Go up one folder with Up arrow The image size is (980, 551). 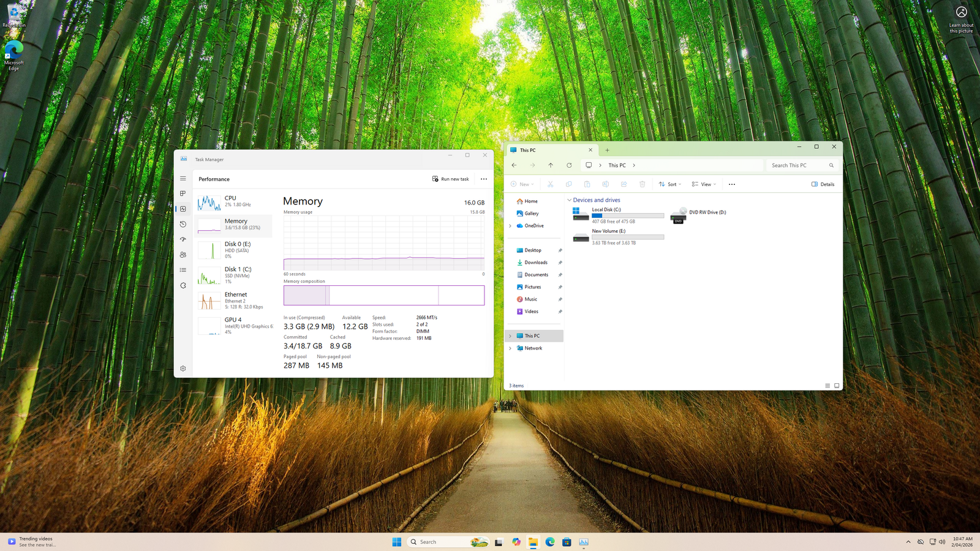551,165
